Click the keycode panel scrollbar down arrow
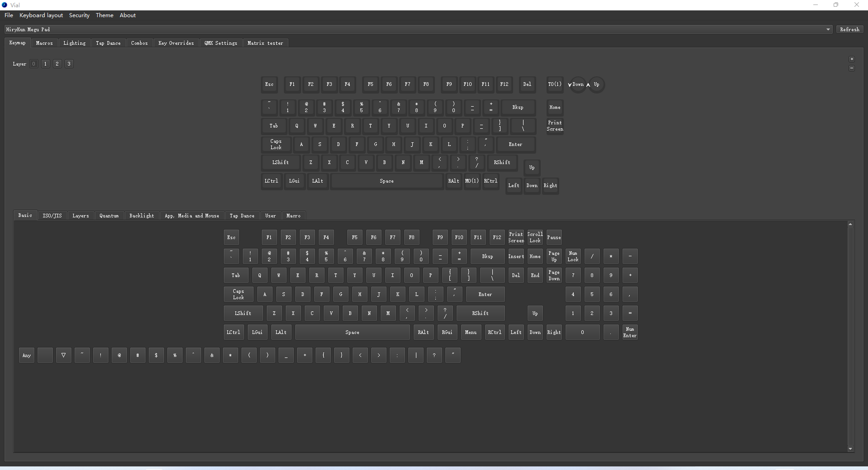The height and width of the screenshot is (470, 868). (850, 449)
